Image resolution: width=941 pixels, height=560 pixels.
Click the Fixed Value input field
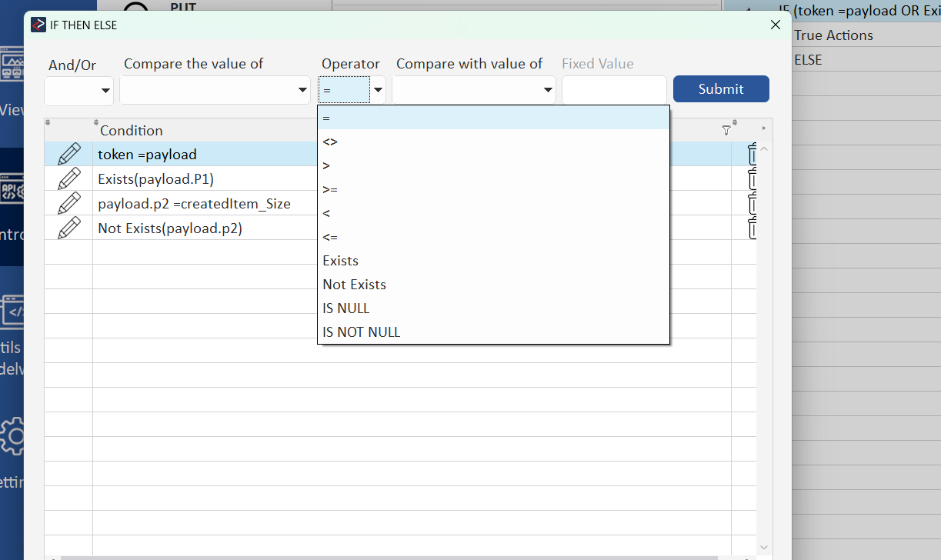coord(613,90)
